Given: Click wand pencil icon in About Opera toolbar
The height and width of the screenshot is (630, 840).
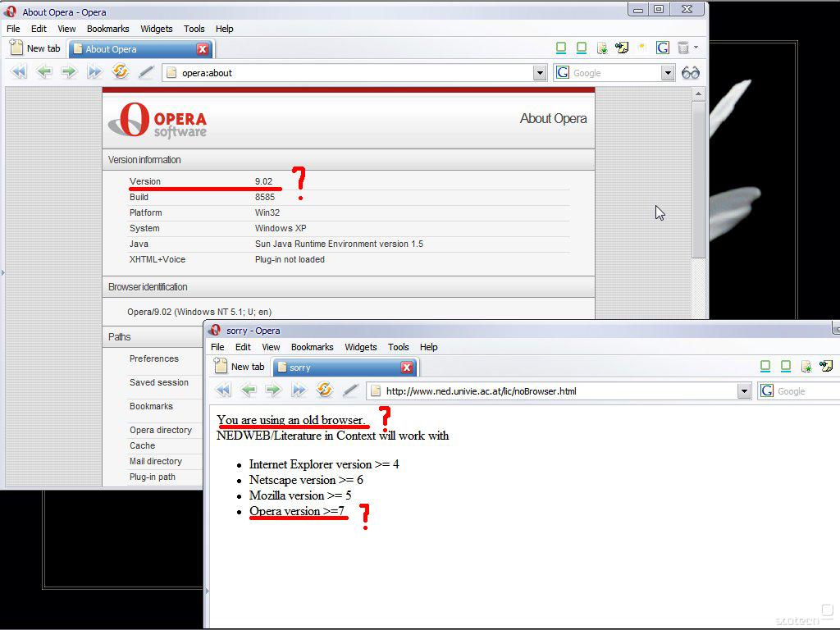Looking at the screenshot, I should (x=146, y=72).
